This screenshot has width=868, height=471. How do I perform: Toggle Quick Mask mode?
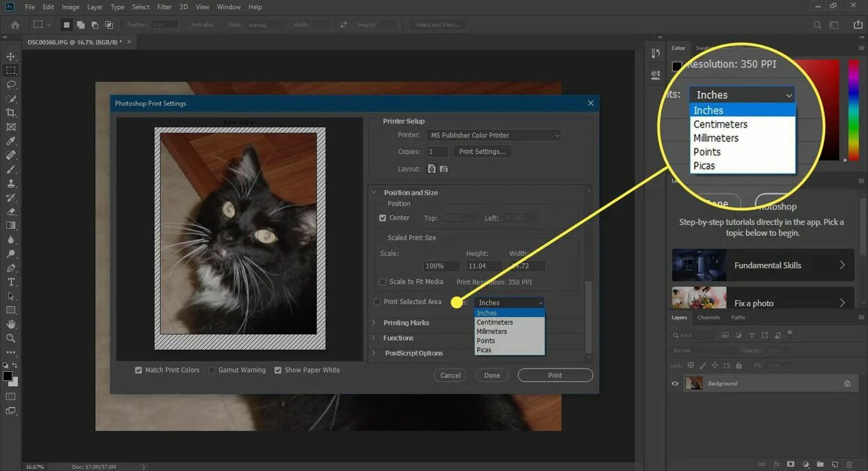click(x=11, y=397)
